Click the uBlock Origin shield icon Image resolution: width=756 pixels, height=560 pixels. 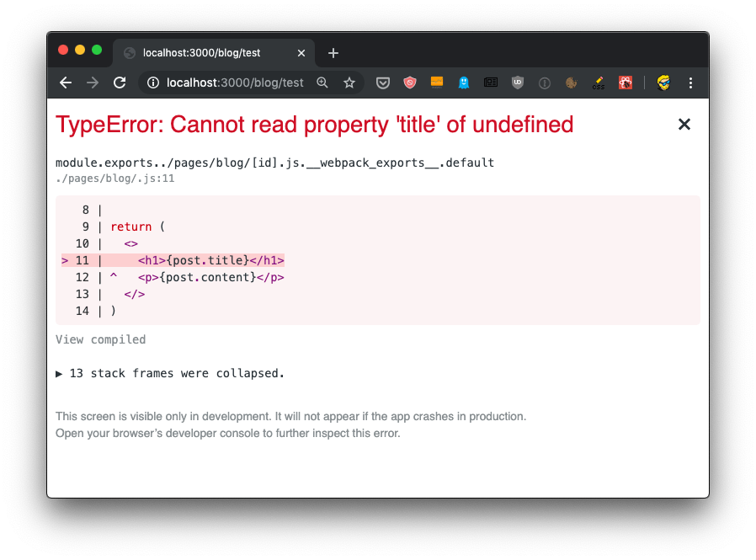pos(518,83)
